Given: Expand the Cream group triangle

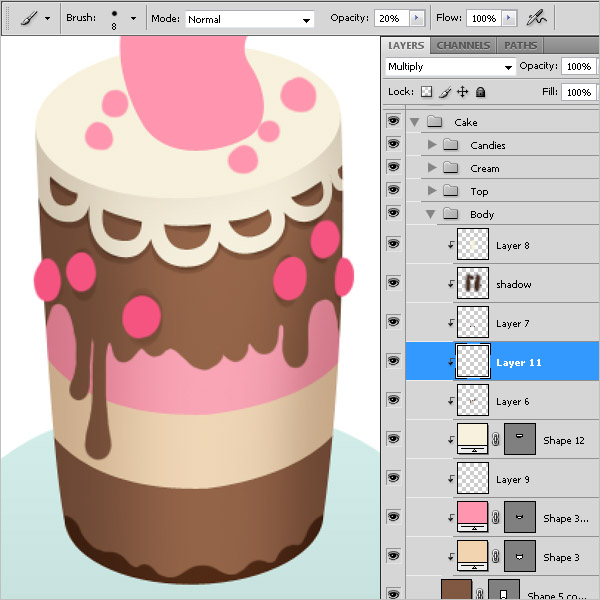Looking at the screenshot, I should point(432,168).
